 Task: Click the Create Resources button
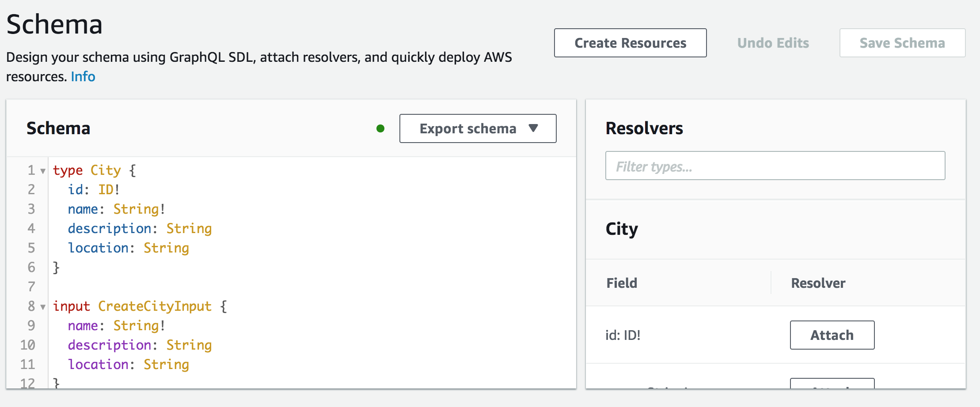pyautogui.click(x=630, y=43)
